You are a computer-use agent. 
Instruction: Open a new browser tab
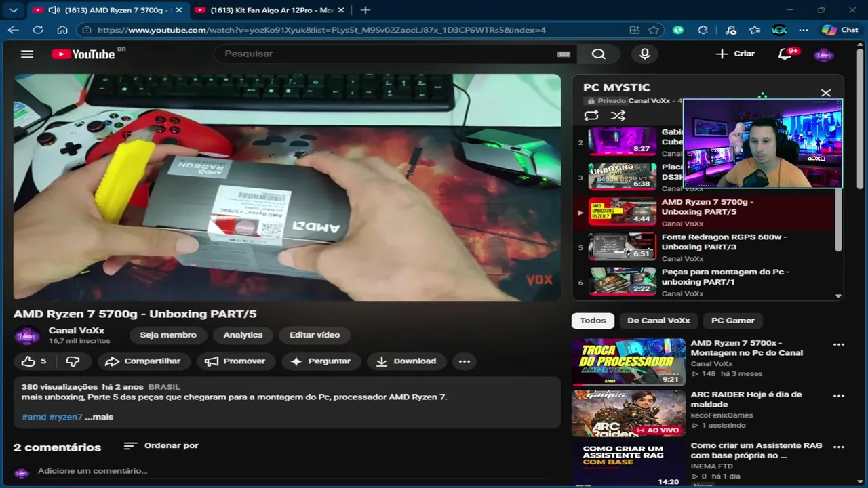click(x=366, y=10)
